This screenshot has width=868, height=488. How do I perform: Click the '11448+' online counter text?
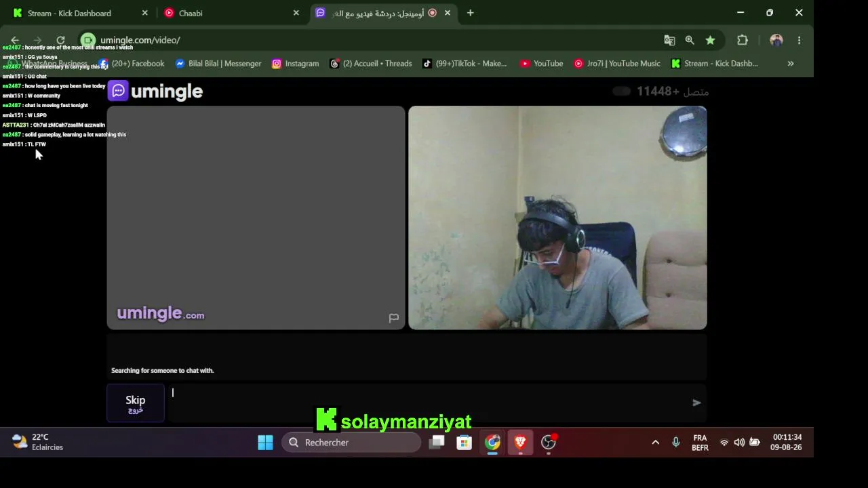[x=658, y=91]
